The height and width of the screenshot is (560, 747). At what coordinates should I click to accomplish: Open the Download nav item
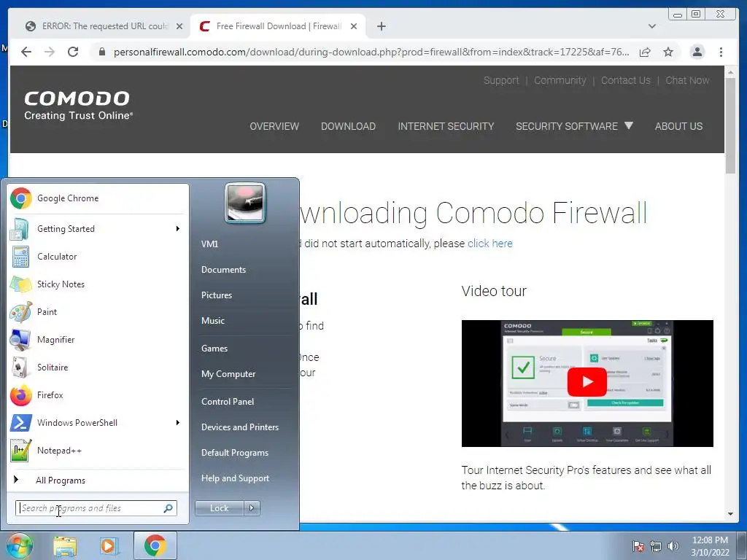(348, 126)
